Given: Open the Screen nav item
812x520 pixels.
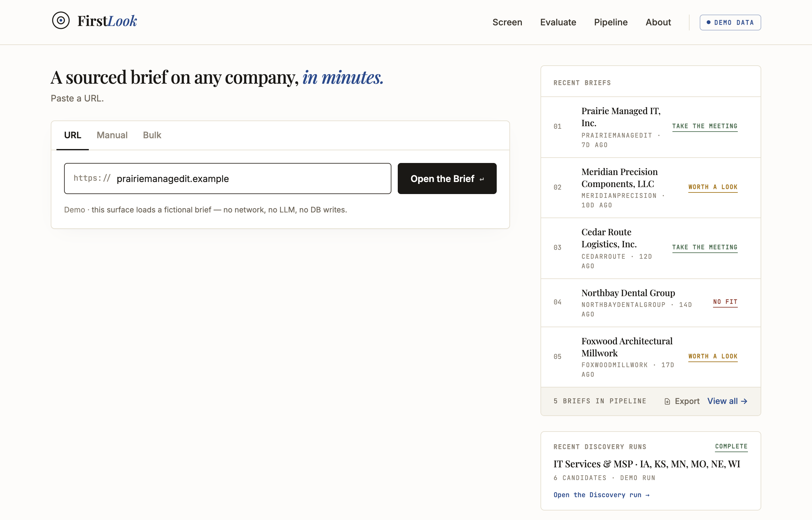Looking at the screenshot, I should coord(507,22).
